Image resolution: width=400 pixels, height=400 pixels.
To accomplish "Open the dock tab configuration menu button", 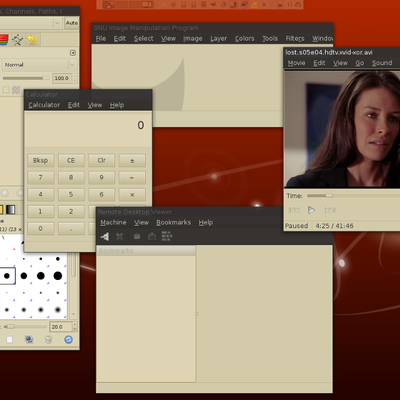I will coord(73,53).
